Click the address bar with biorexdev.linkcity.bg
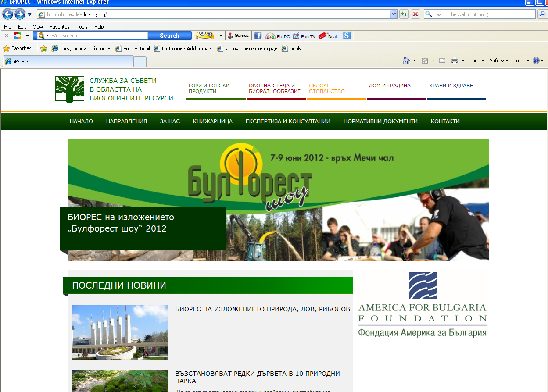Screen dimensions: 548x392 tap(214, 14)
